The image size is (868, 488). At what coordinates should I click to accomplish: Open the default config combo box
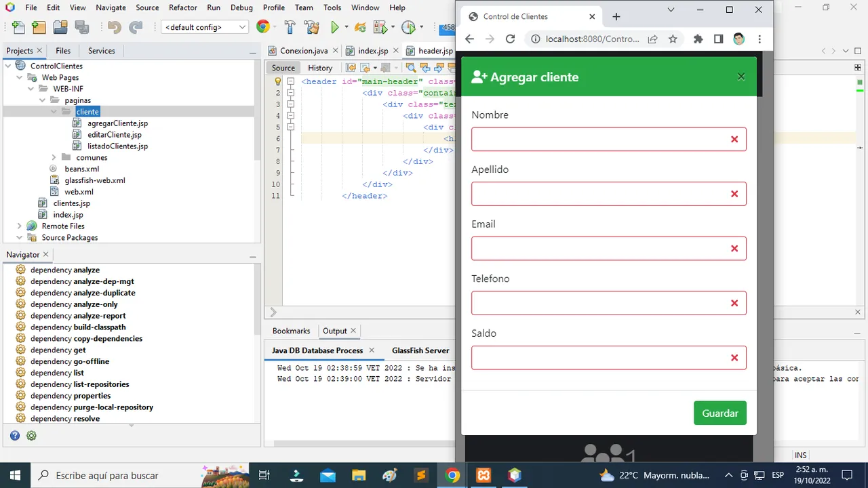coord(205,27)
